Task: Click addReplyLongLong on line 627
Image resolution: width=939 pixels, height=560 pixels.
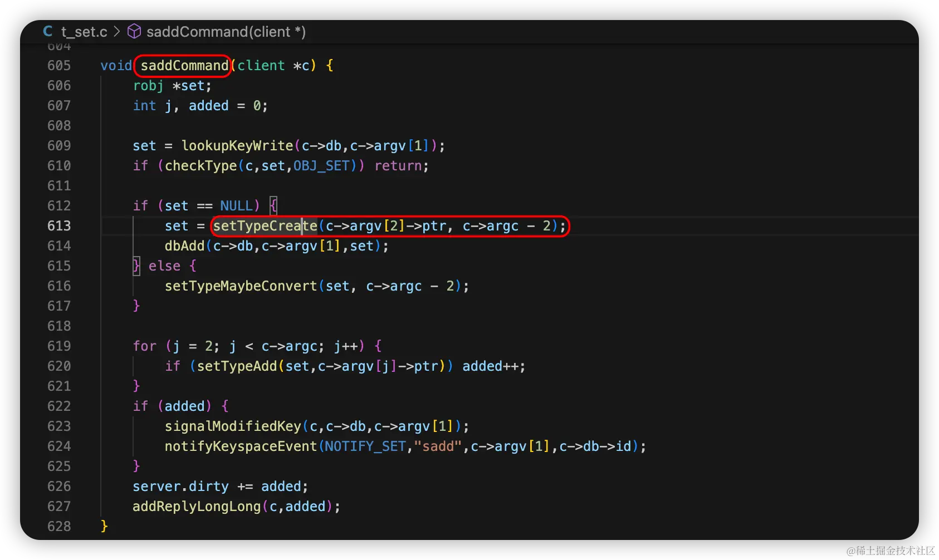Action: [197, 507]
